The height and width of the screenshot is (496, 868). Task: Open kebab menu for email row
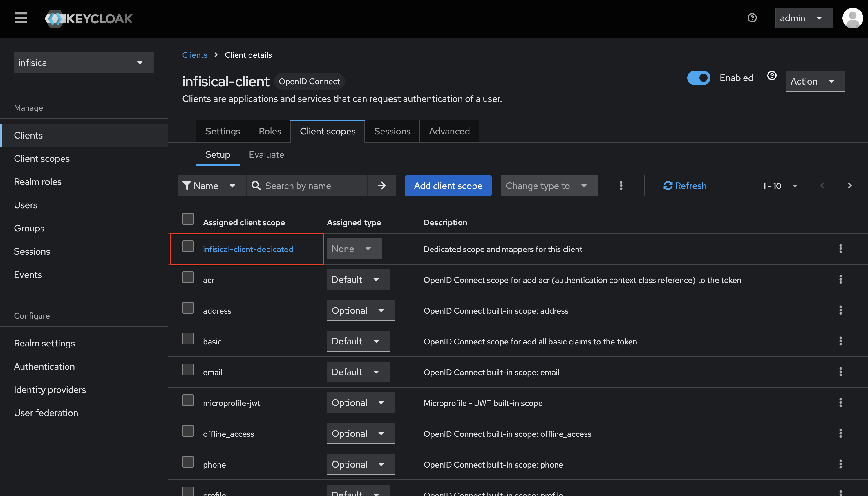pyautogui.click(x=840, y=372)
